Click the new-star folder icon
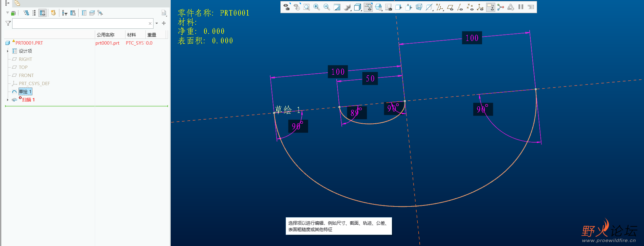This screenshot has height=246, width=644. point(53,13)
